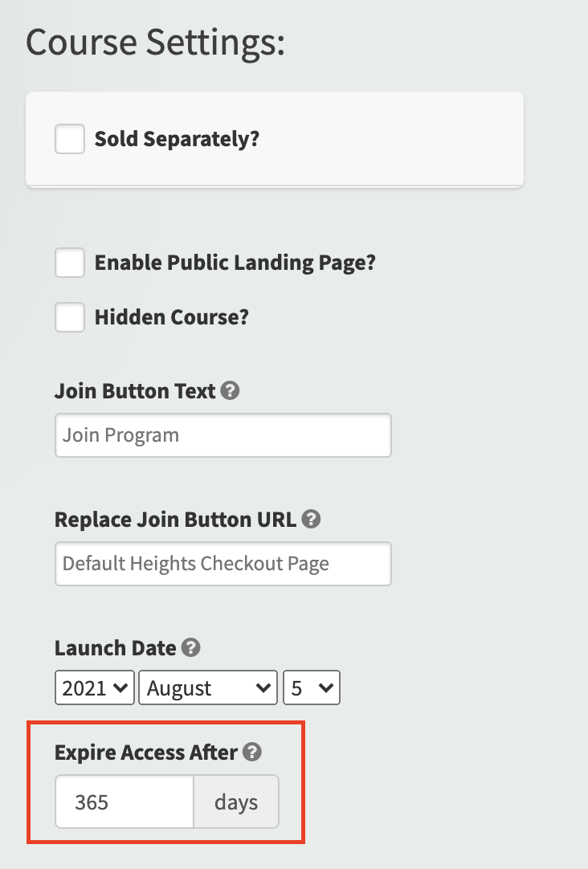
Task: Open help icon next to Join Button Text
Action: click(230, 390)
